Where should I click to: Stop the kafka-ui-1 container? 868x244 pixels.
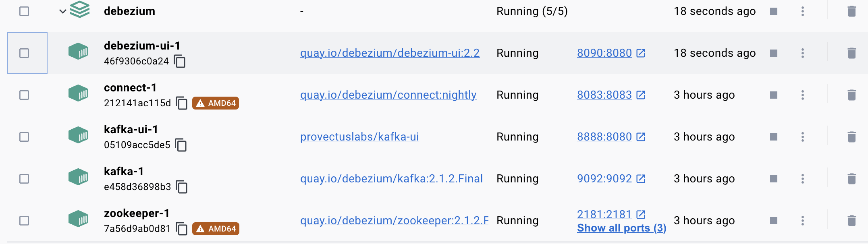773,137
